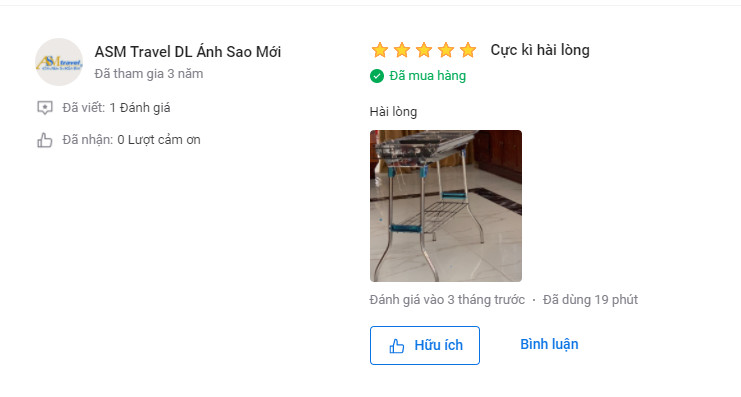Click the thumbs-up icon beside Đã nhận
Screen dimensions: 741x397
click(45, 140)
